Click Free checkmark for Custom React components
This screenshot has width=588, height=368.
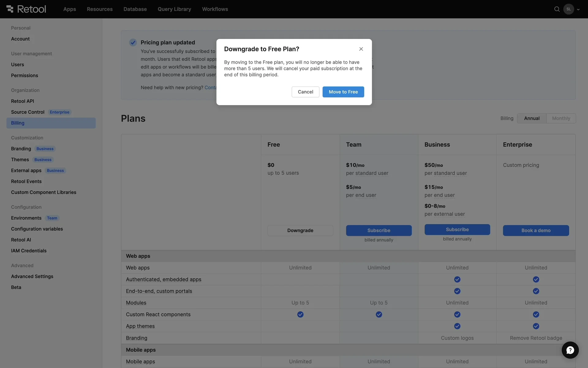click(x=300, y=314)
